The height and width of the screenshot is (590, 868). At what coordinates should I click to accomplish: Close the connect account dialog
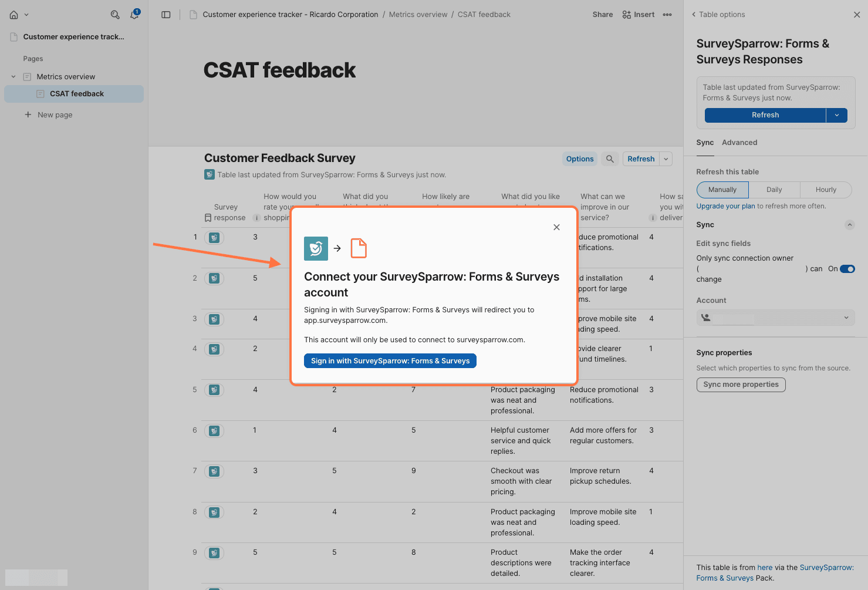pyautogui.click(x=556, y=227)
